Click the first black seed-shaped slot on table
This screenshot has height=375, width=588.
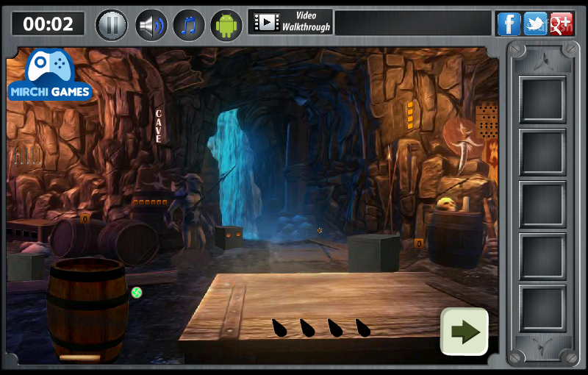(279, 328)
